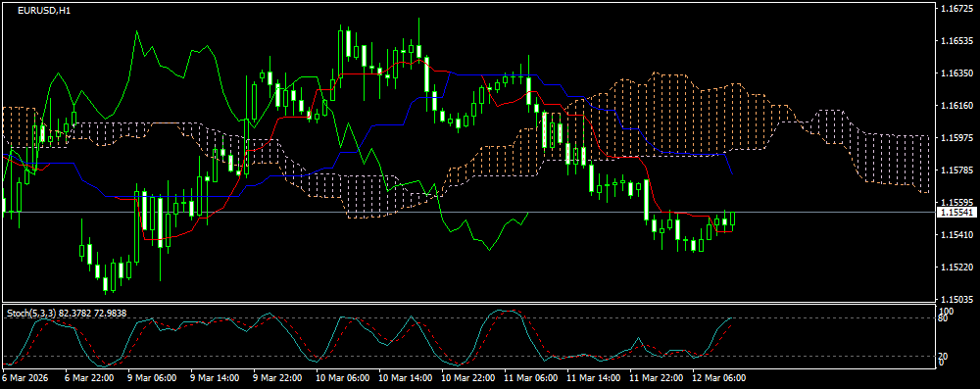Click time axis label 6 Mar 22:00
This screenshot has height=389, width=980.
pyautogui.click(x=89, y=378)
